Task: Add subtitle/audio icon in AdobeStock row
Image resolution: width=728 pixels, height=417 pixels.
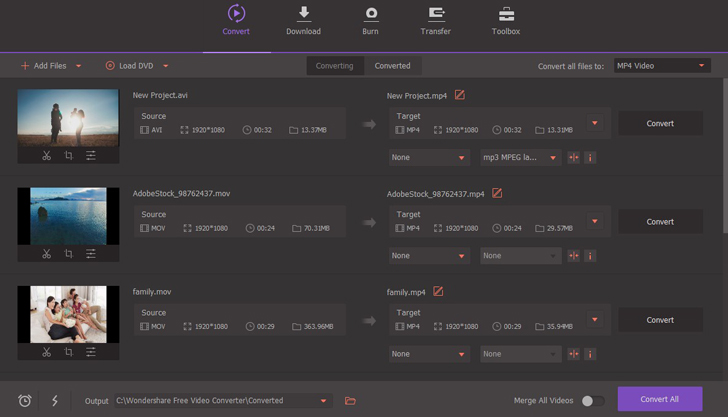Action: click(573, 256)
